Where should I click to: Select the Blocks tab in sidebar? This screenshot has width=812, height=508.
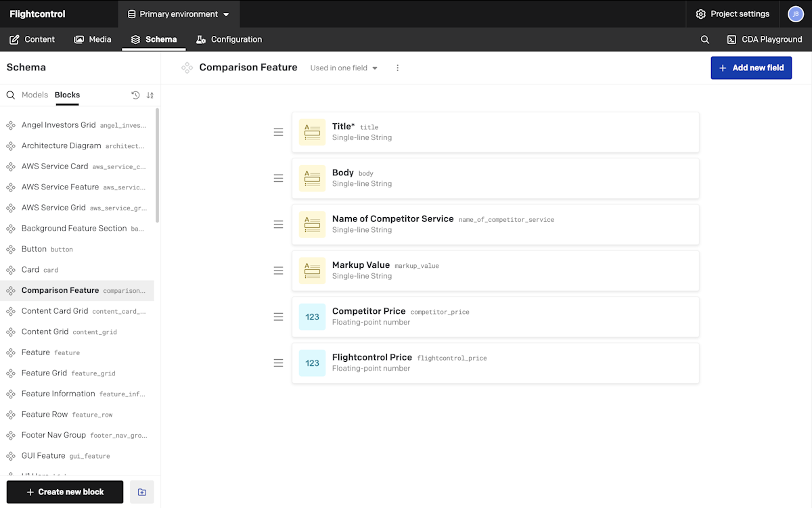click(67, 95)
